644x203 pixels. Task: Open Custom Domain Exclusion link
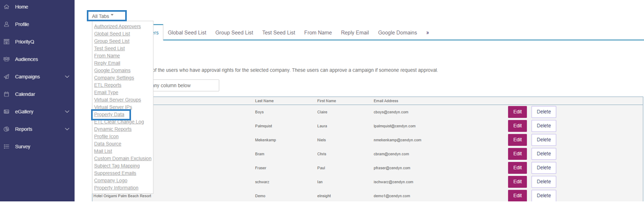click(123, 158)
